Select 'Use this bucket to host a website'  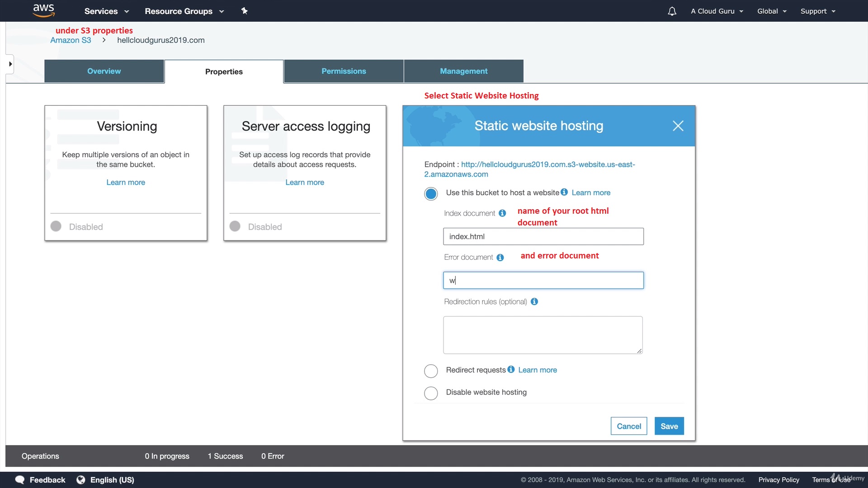coord(431,194)
